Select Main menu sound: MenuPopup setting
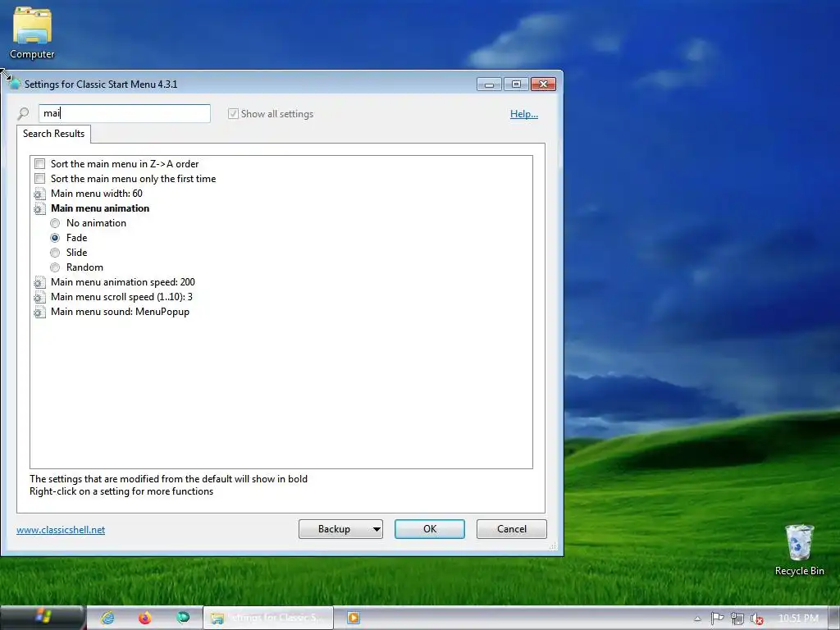 click(120, 312)
